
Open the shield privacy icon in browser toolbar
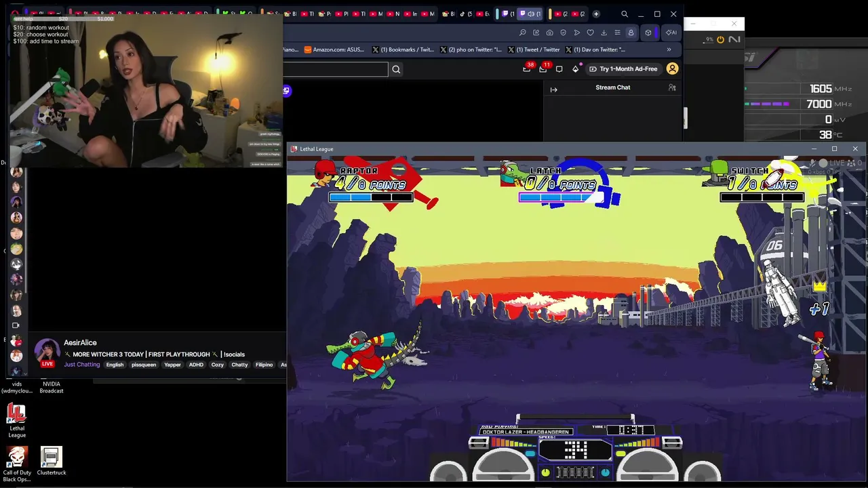pos(564,33)
